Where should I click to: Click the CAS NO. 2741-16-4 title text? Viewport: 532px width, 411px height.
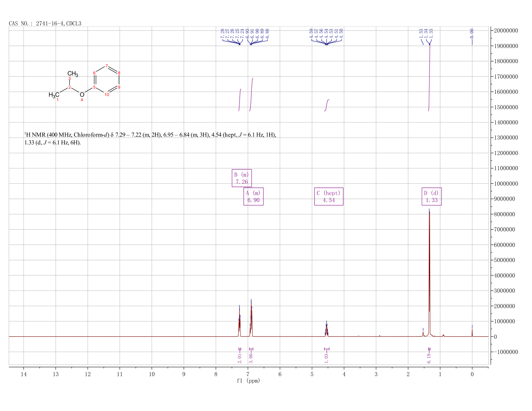pyautogui.click(x=45, y=24)
